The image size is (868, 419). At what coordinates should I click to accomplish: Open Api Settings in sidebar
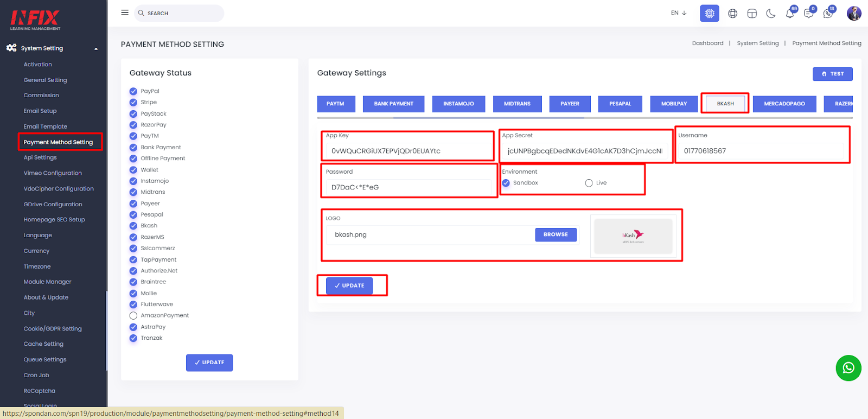coord(40,157)
